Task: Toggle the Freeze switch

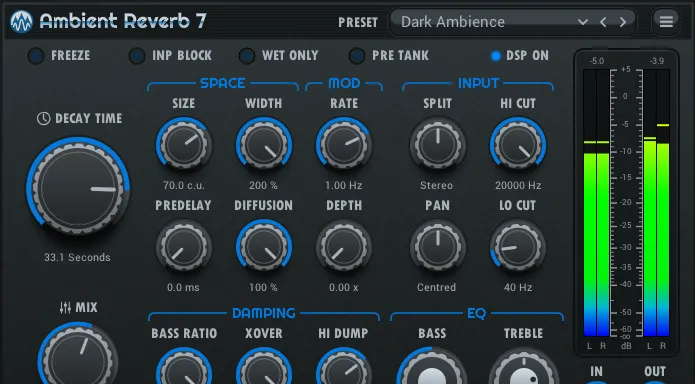Action: (36, 56)
